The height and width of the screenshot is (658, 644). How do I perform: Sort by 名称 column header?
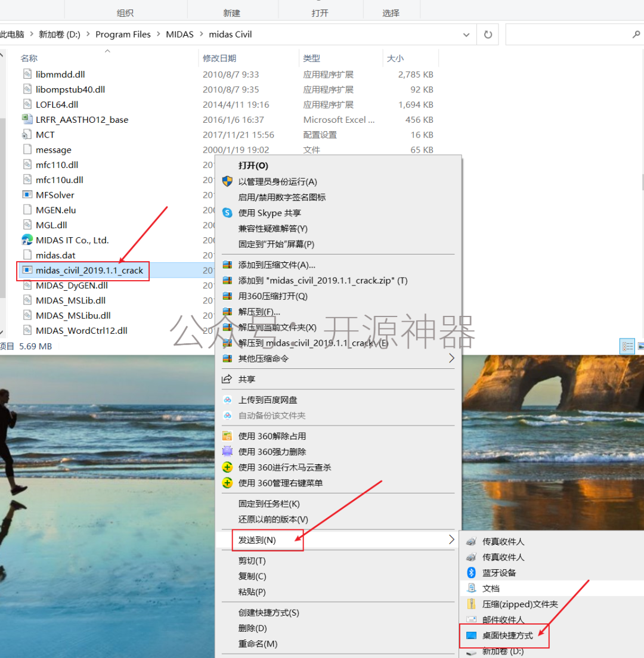(29, 58)
